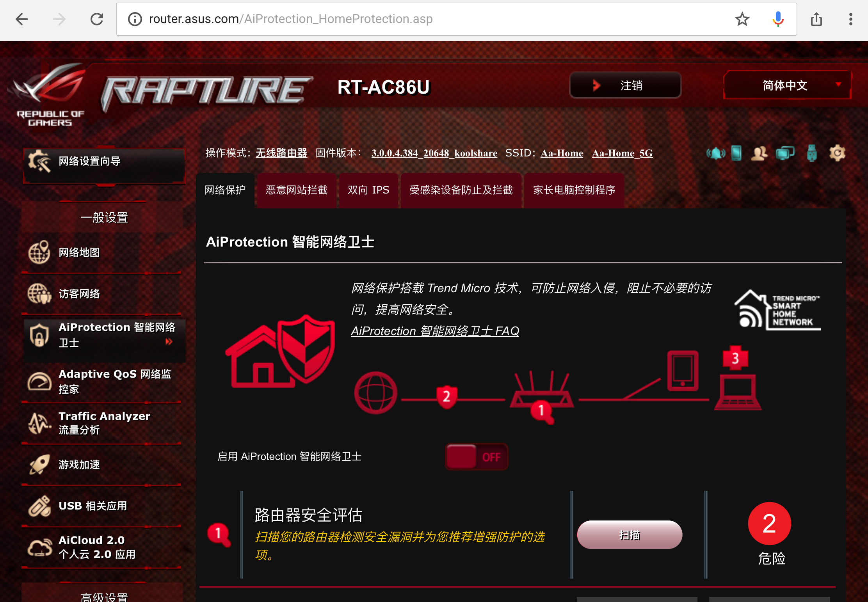Click the Trend Micro Smart Home Network logo
This screenshot has width=868, height=602.
pos(777,311)
